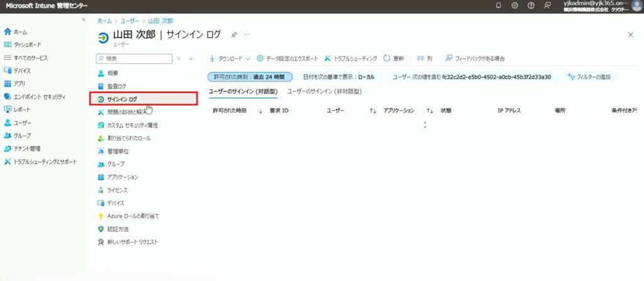Collapse the left navigation sidebar
Viewport: 644px width, 281px height.
tap(84, 19)
